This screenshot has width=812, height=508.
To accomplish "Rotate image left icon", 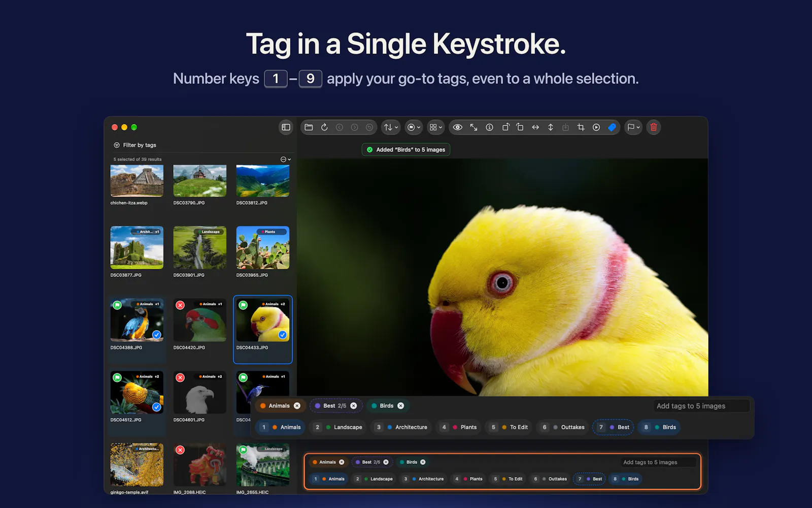I will [x=505, y=128].
